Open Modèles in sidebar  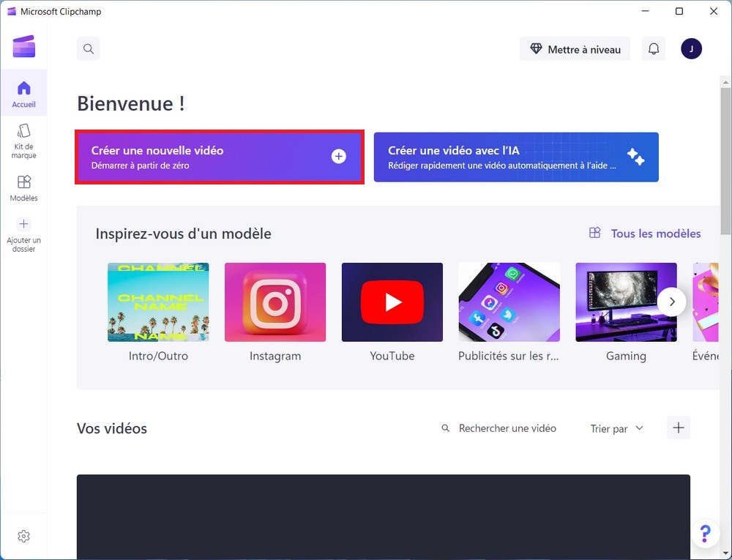[24, 188]
